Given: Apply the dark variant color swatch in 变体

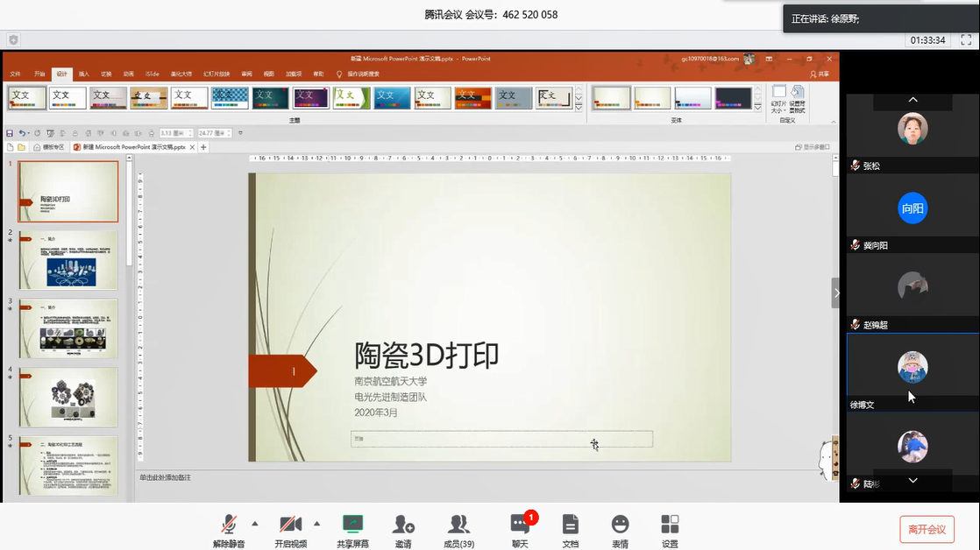Looking at the screenshot, I should tap(733, 97).
